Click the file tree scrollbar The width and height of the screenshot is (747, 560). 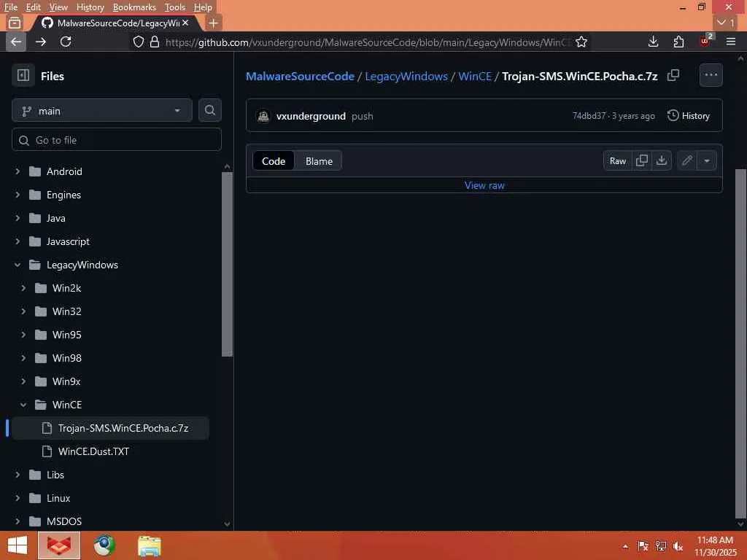228,264
